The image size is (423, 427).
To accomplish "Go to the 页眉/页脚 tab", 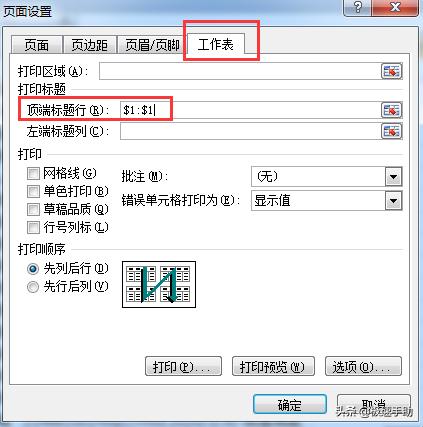I will pyautogui.click(x=152, y=45).
